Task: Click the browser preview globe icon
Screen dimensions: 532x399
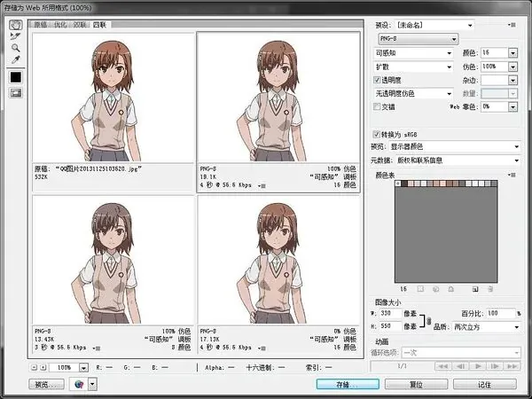Action: (79, 385)
